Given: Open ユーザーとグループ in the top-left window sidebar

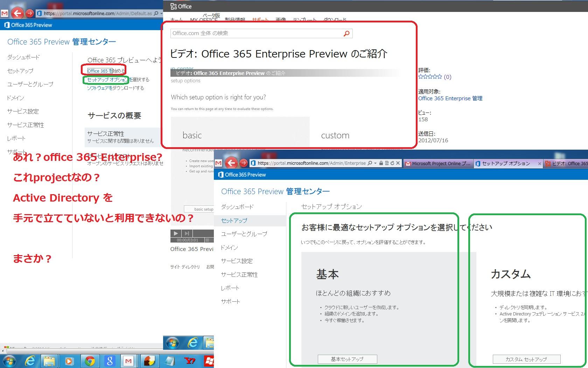Looking at the screenshot, I should coord(30,84).
